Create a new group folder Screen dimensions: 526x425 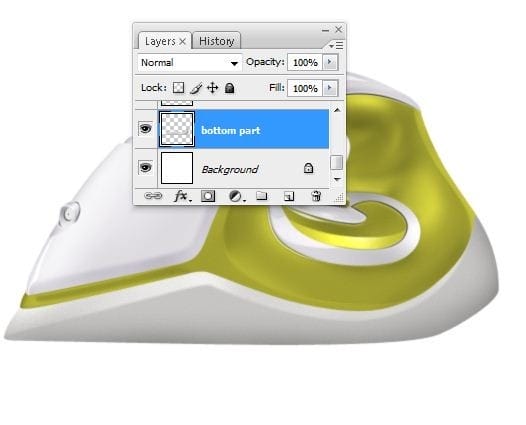261,196
